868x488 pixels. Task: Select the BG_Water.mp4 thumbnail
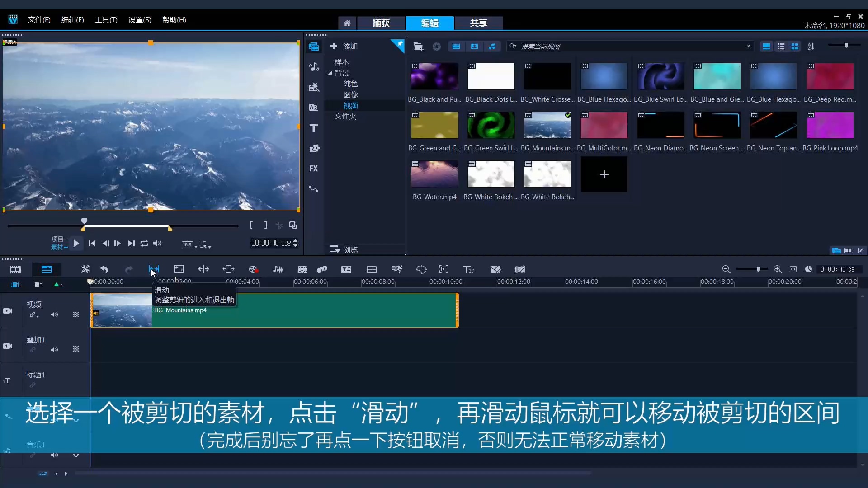[x=434, y=174]
